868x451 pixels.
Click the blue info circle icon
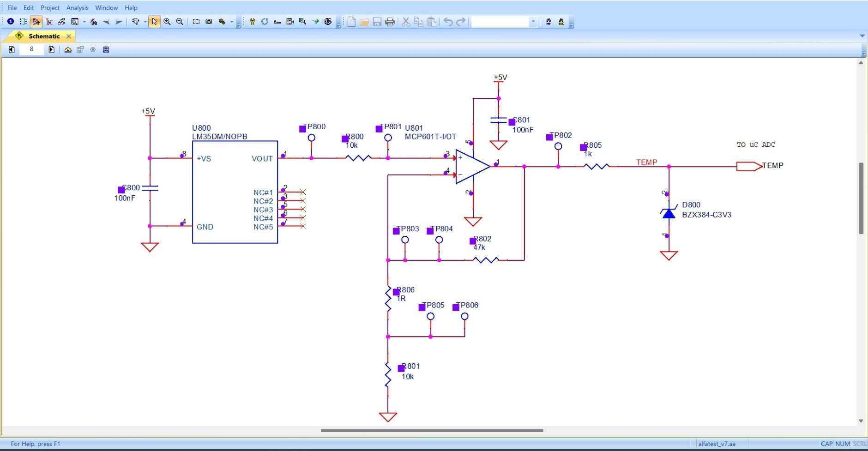[11, 22]
